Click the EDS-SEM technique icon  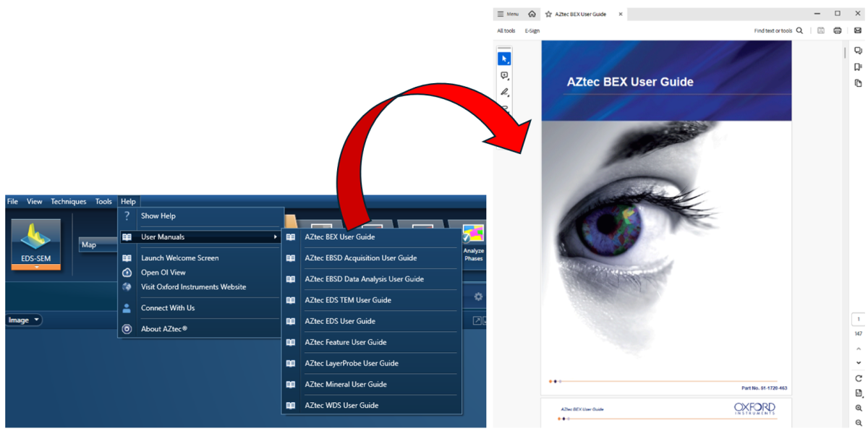[x=36, y=246]
